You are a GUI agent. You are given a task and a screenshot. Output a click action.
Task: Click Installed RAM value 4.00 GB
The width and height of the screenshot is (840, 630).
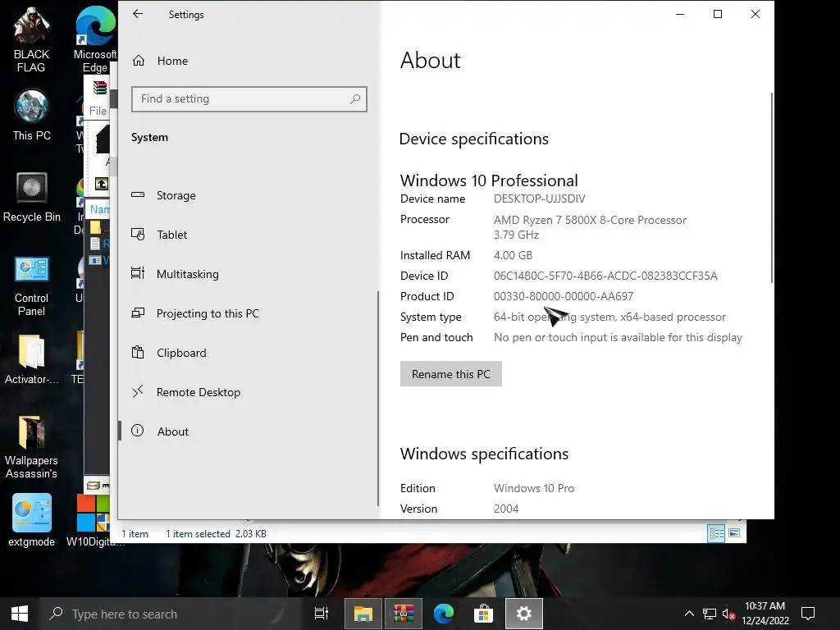513,256
